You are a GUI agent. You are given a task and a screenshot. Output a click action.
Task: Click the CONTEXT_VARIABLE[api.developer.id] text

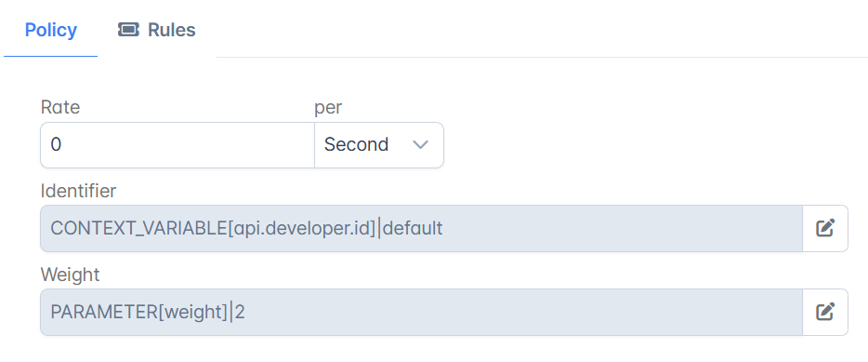pyautogui.click(x=213, y=228)
